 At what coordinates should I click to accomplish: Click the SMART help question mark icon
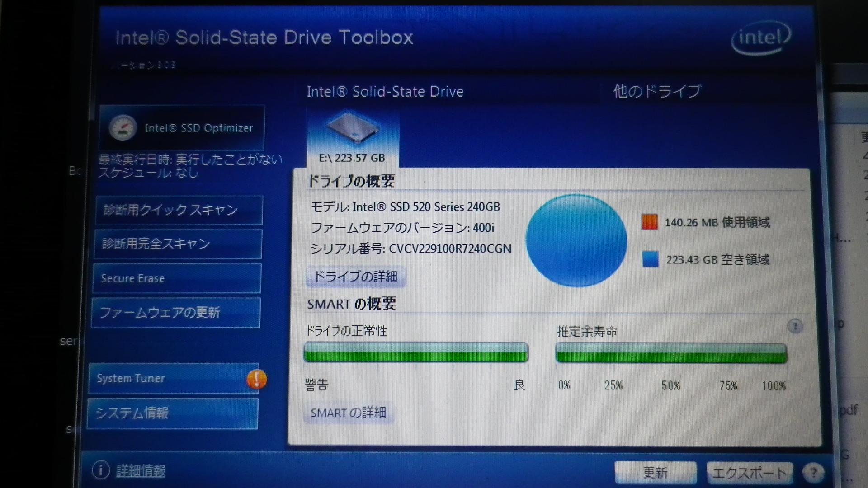coord(795,326)
